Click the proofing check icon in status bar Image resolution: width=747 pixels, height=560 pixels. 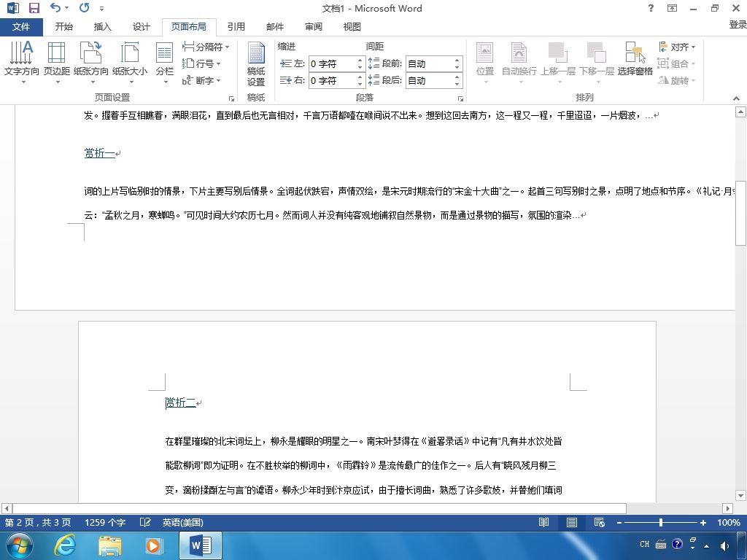[145, 522]
